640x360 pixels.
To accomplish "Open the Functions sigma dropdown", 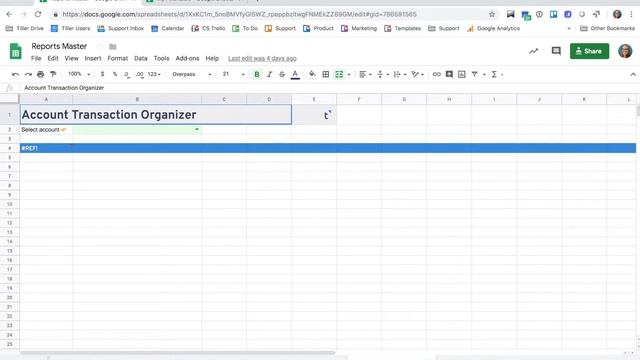I will click(497, 74).
